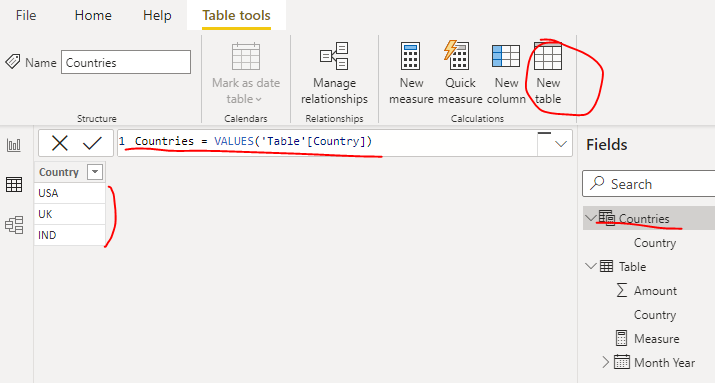Collapse the Countries table in Fields
This screenshot has width=715, height=383.
[591, 218]
